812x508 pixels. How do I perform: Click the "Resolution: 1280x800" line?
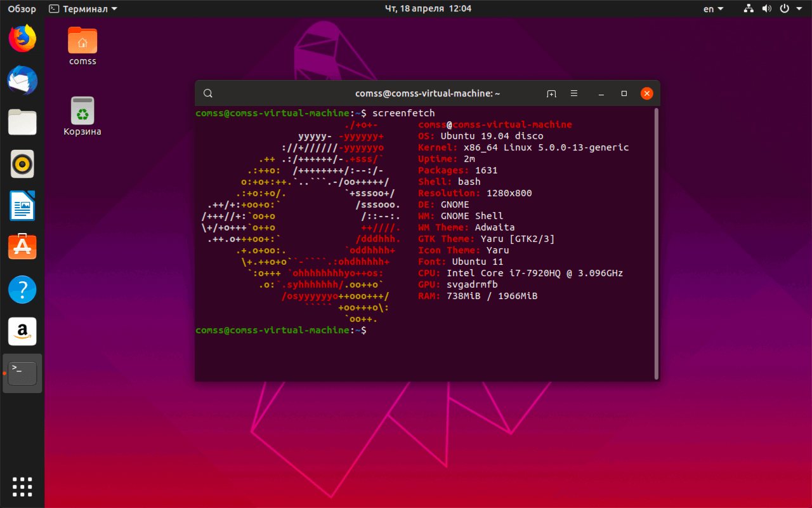click(x=475, y=193)
